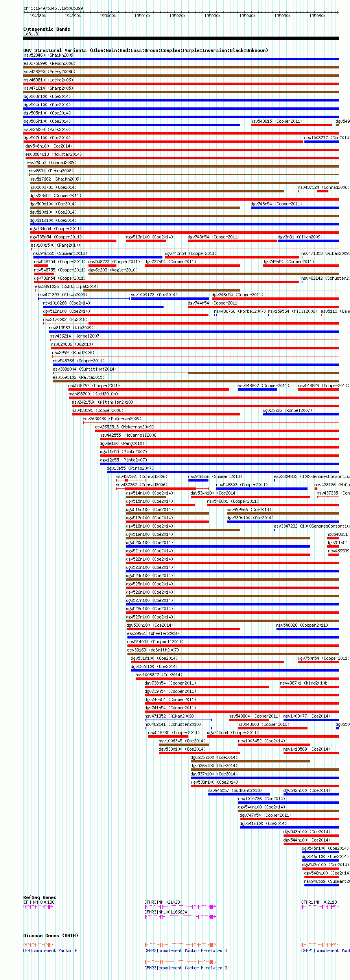Select nsv437261 (Conrad2006) label

point(141,476)
